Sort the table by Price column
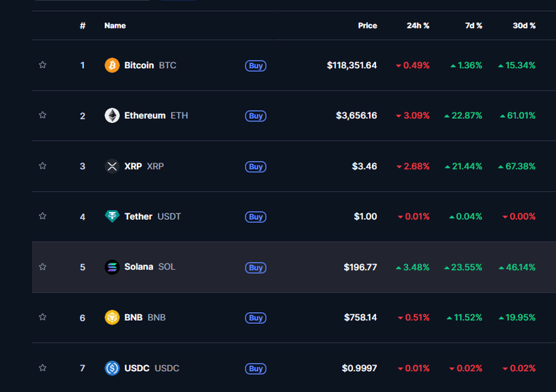 367,26
